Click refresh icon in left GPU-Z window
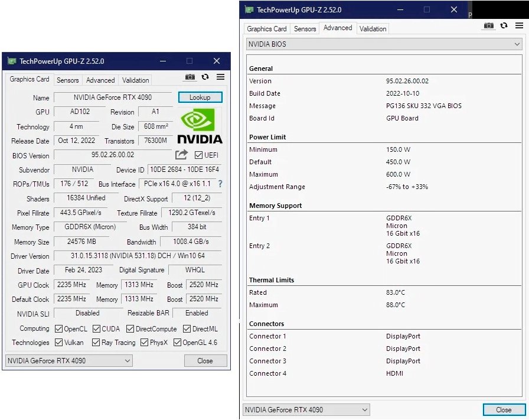This screenshot has width=529, height=420. pyautogui.click(x=205, y=77)
